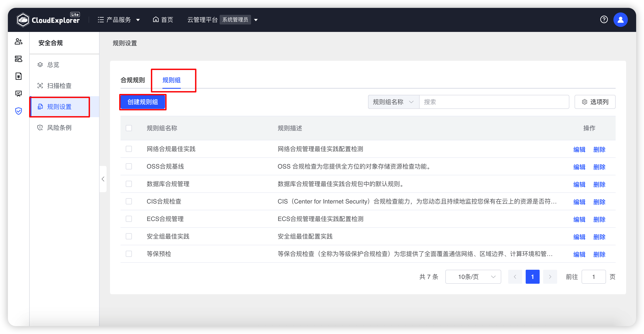
Task: Edit the CIS合规检查 rule group
Action: point(579,202)
